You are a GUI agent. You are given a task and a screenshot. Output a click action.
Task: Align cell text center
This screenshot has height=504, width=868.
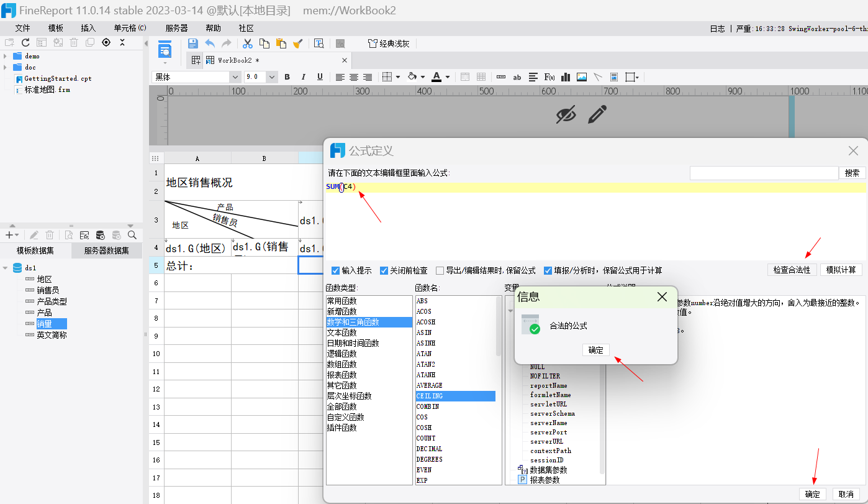(x=354, y=77)
